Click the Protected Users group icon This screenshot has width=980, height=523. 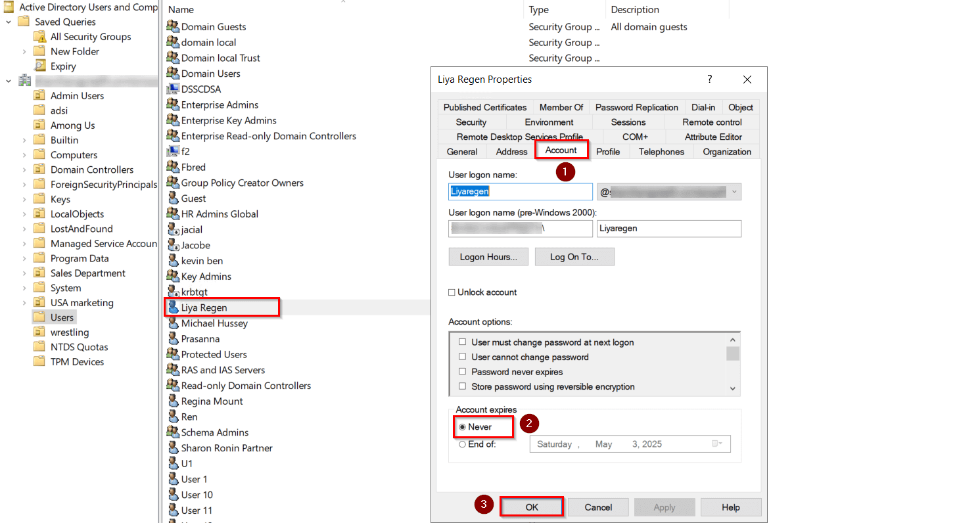(172, 354)
